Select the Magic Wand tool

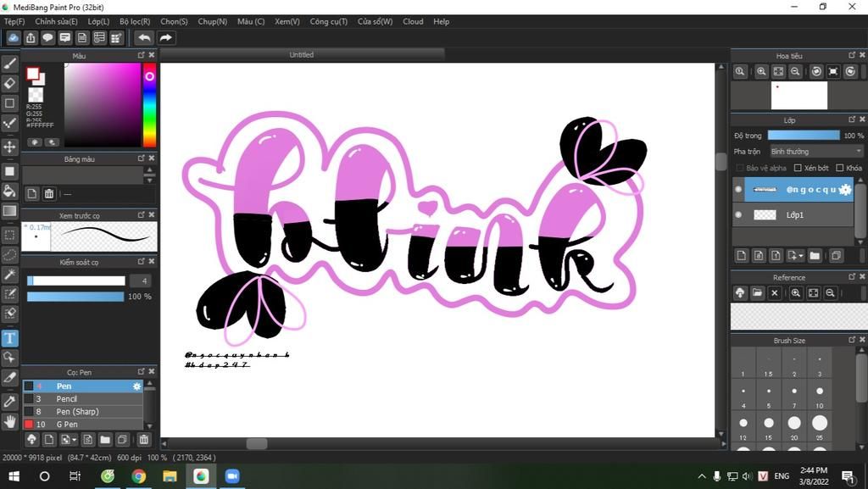click(x=9, y=275)
